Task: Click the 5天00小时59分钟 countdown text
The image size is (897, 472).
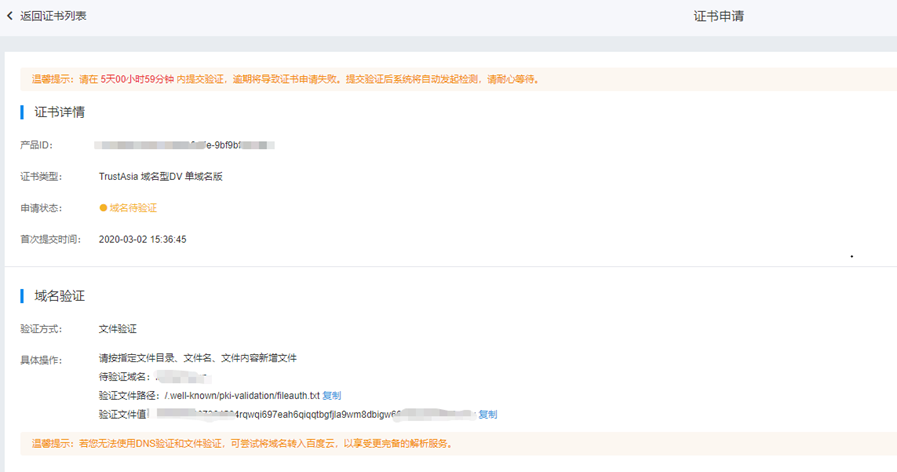Action: click(137, 79)
